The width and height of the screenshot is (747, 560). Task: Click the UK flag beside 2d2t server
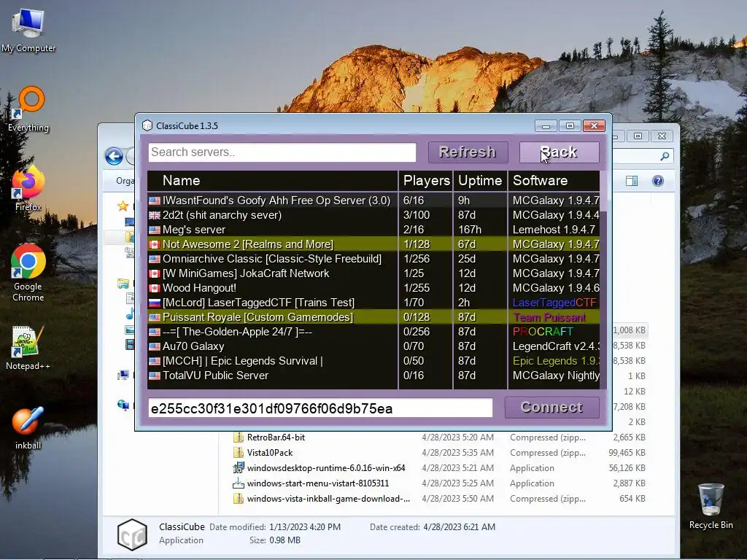155,215
